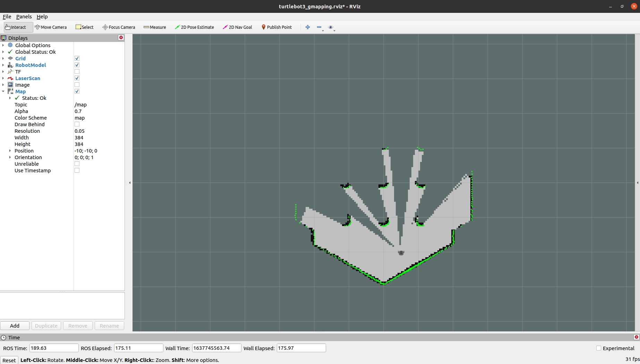Use the Focus Camera tool
Screen dimensions: 640x364
pyautogui.click(x=119, y=27)
